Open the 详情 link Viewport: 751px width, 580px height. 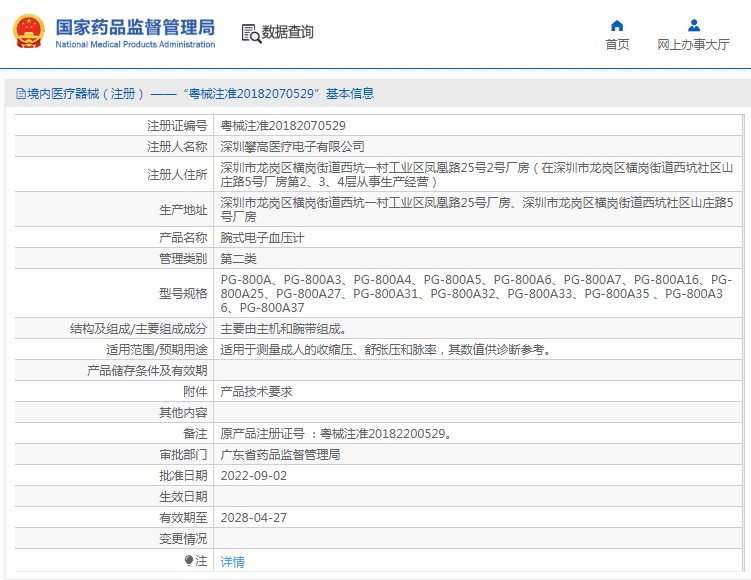(232, 561)
